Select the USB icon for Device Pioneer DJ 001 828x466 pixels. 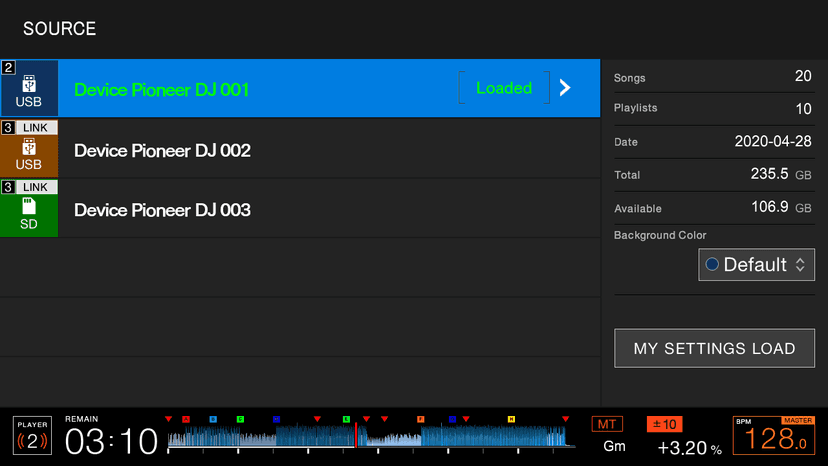29,88
